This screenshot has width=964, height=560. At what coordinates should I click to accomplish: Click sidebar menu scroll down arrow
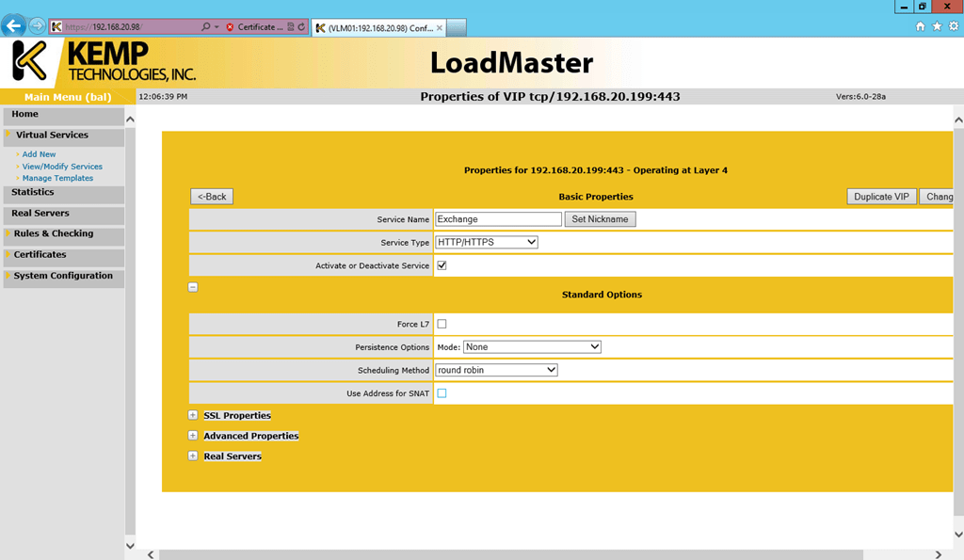[130, 545]
